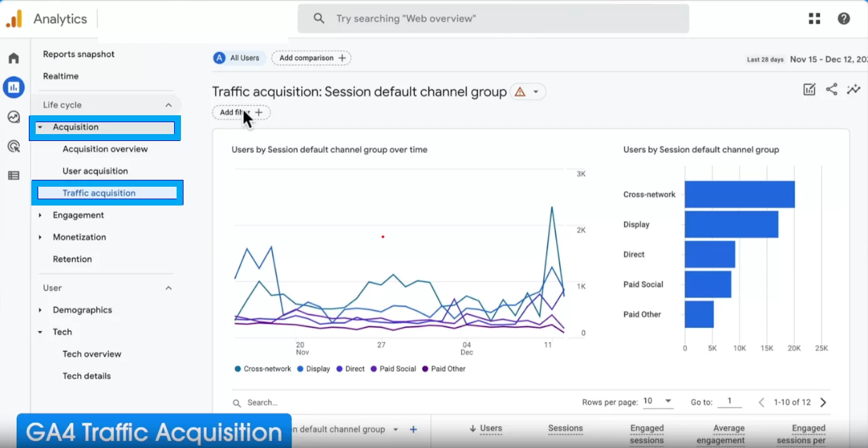Go to next page of table rows
This screenshot has height=448, width=868.
824,402
